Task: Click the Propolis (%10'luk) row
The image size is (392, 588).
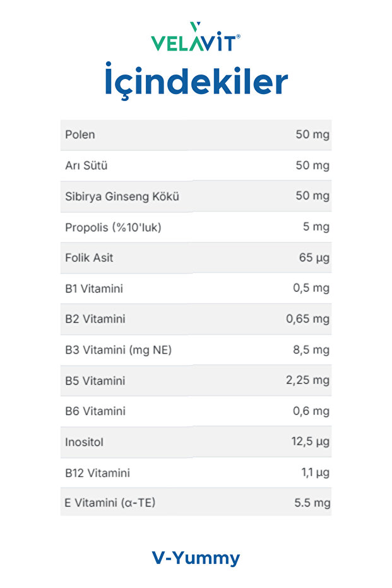Action: pyautogui.click(x=113, y=227)
